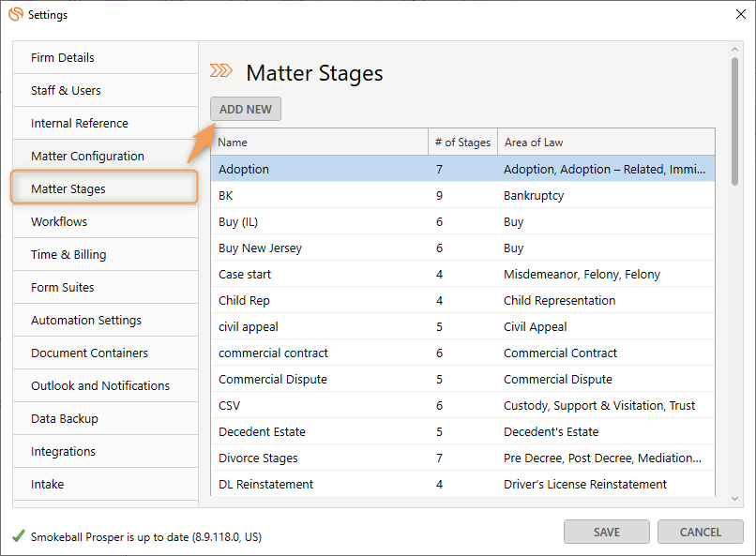Select the Buy New Jersey row
Screen dimensions: 756x556
(x=462, y=248)
